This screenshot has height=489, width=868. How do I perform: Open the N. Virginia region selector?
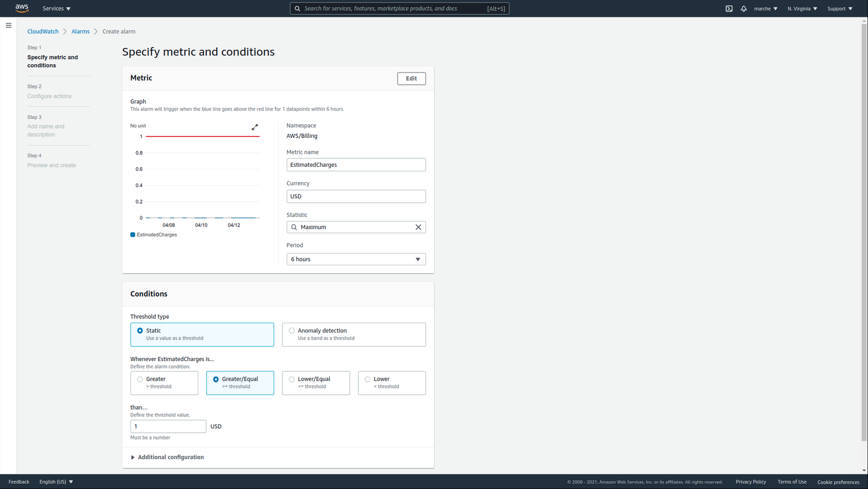pos(802,8)
